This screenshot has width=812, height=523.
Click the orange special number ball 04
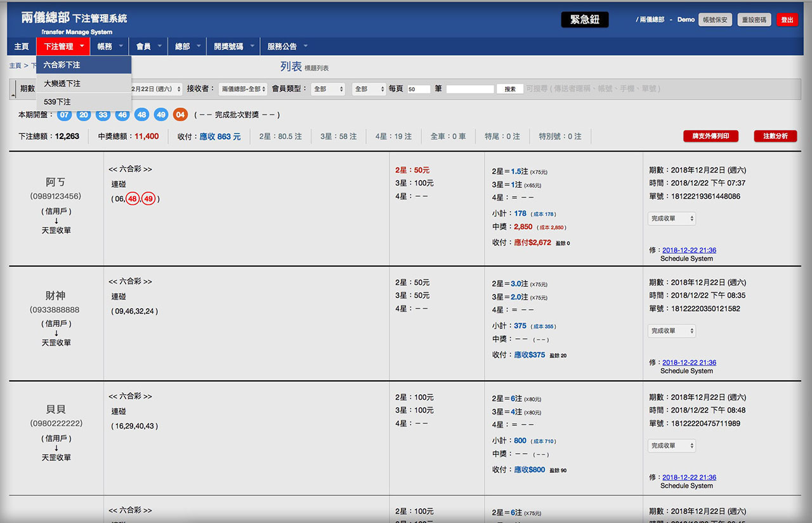(x=181, y=115)
